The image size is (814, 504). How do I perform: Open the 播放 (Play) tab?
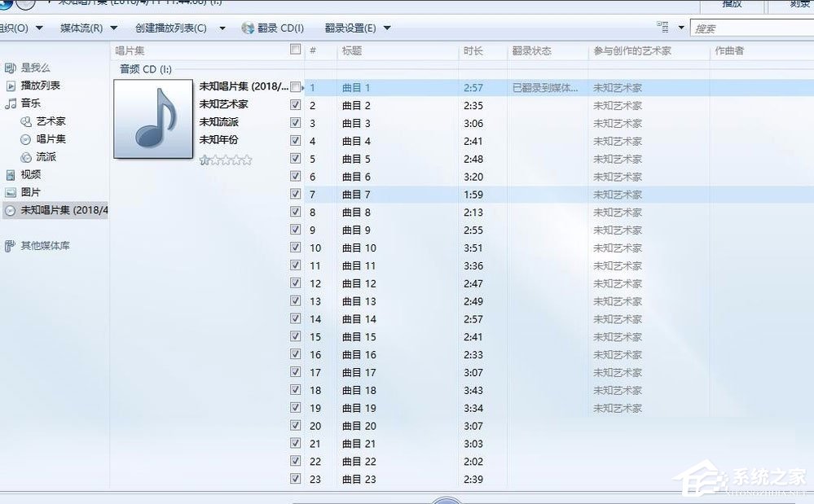pyautogui.click(x=731, y=4)
